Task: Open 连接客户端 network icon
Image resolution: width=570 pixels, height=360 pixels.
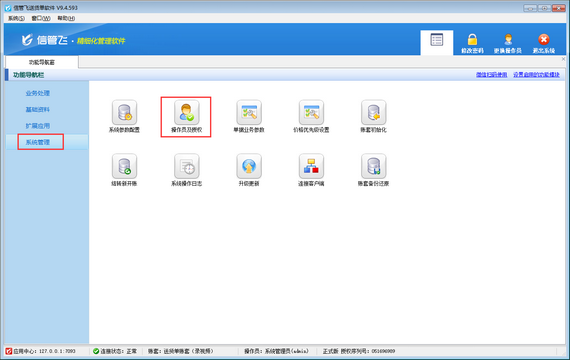Action: [311, 166]
